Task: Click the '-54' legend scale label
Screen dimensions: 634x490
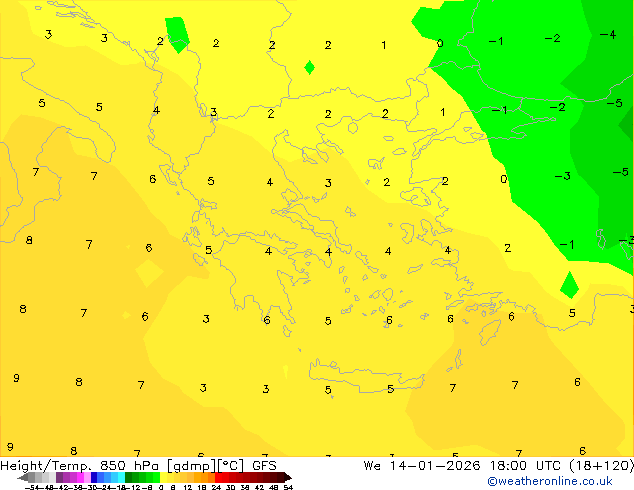Action: click(x=32, y=488)
